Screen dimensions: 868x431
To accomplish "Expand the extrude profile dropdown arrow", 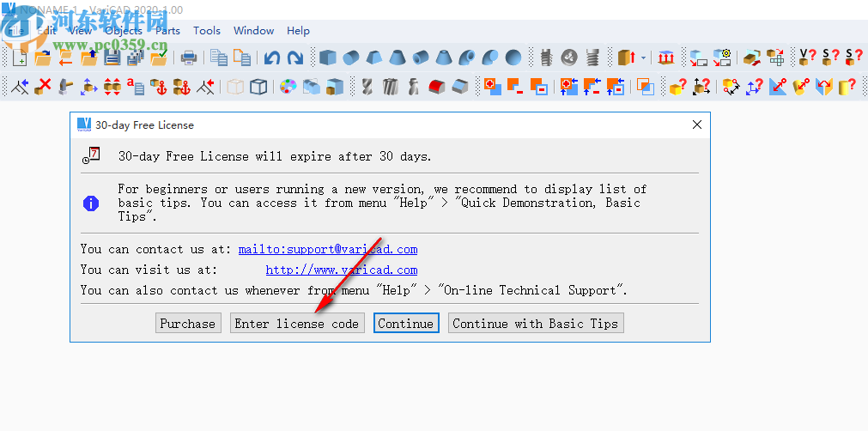I will (x=643, y=58).
